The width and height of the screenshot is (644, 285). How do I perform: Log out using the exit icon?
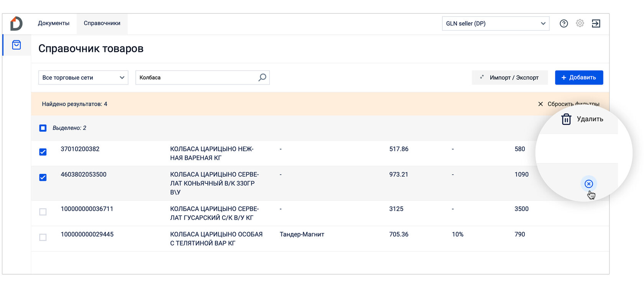point(596,23)
